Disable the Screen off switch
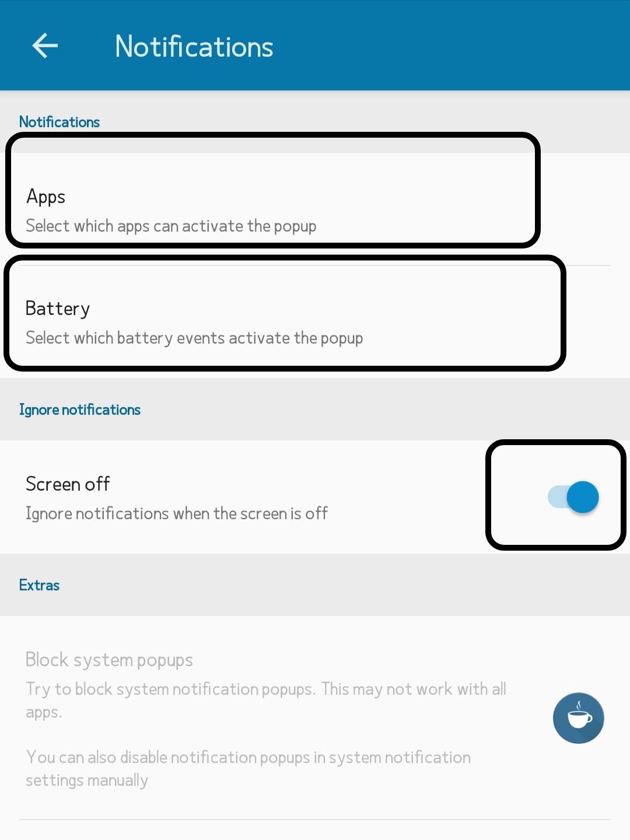Image resolution: width=630 pixels, height=840 pixels. click(573, 497)
